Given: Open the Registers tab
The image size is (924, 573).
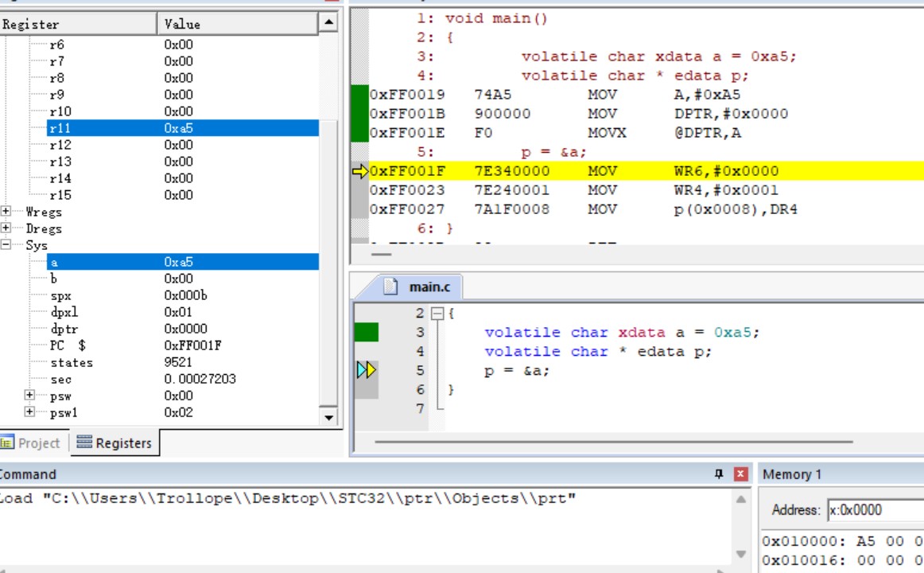Looking at the screenshot, I should tap(115, 443).
